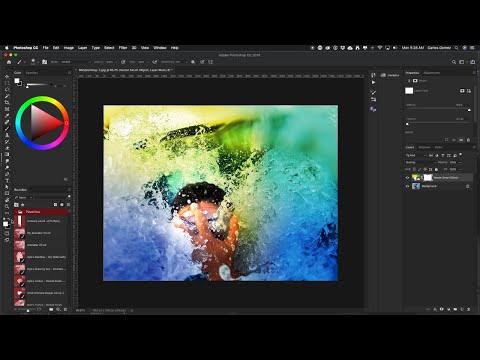Select the Move tool
The height and width of the screenshot is (360, 480).
[7, 77]
